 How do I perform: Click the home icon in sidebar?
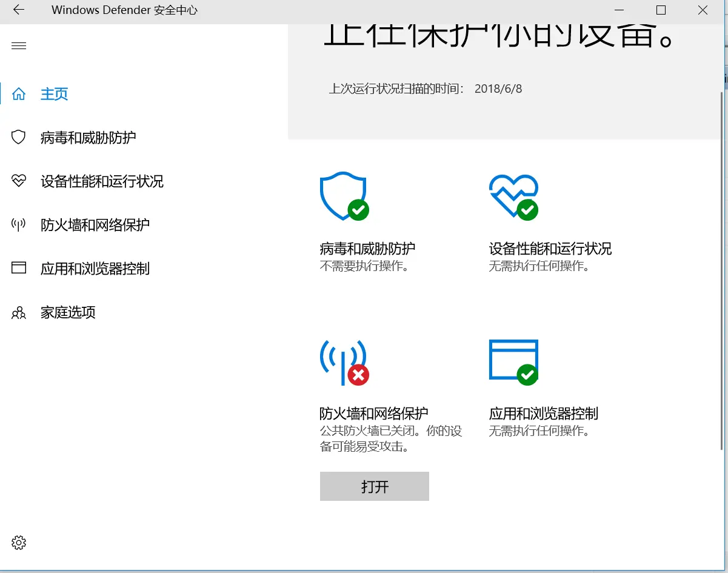click(19, 94)
